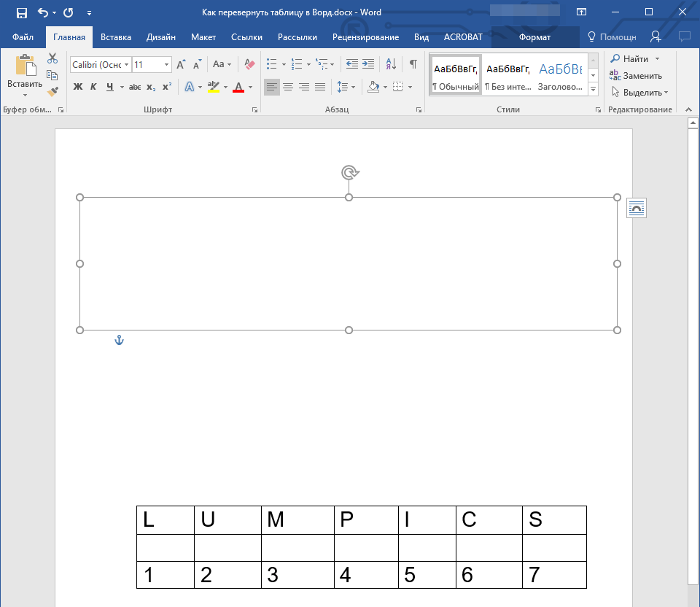Click the Increase Indent icon
Viewport: 700px width, 607px height.
point(368,64)
